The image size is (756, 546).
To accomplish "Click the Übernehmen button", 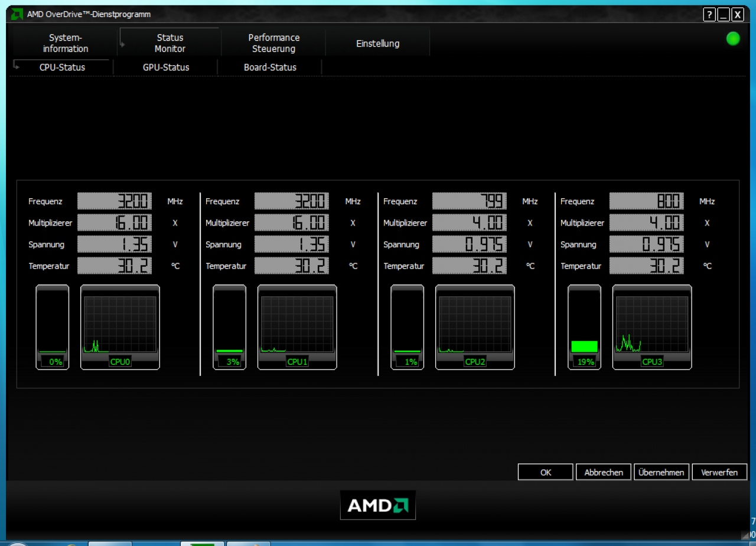I will pyautogui.click(x=661, y=472).
